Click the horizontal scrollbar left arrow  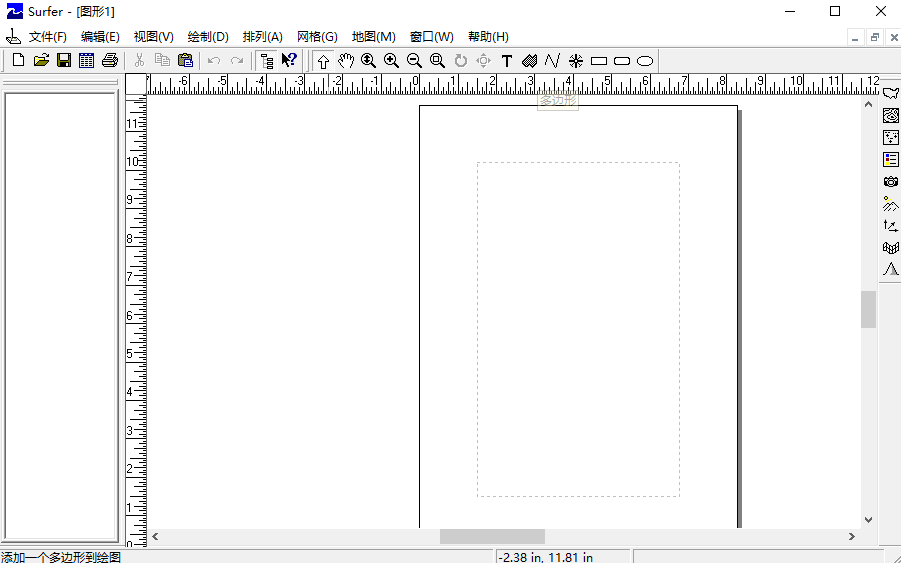pos(155,537)
